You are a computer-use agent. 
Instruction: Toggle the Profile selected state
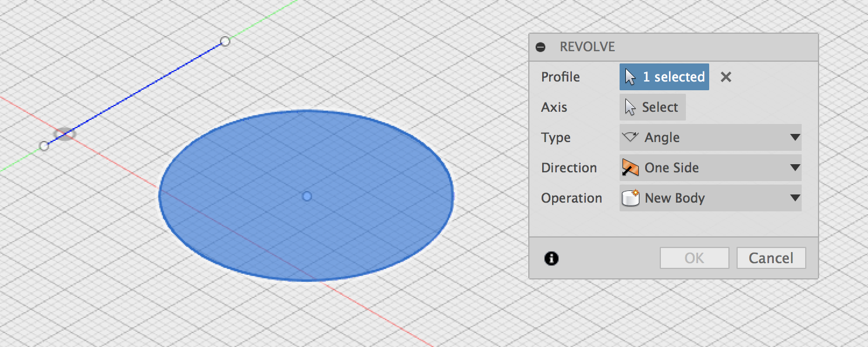[x=664, y=76]
